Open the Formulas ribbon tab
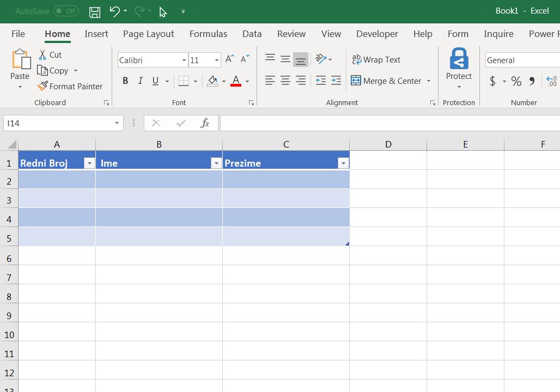Viewport: 560px width, 392px height. tap(208, 34)
